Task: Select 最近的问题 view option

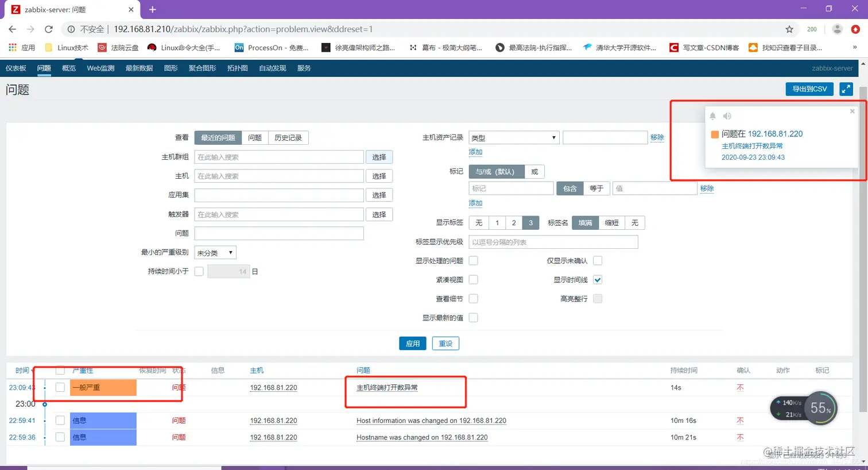Action: (x=218, y=138)
